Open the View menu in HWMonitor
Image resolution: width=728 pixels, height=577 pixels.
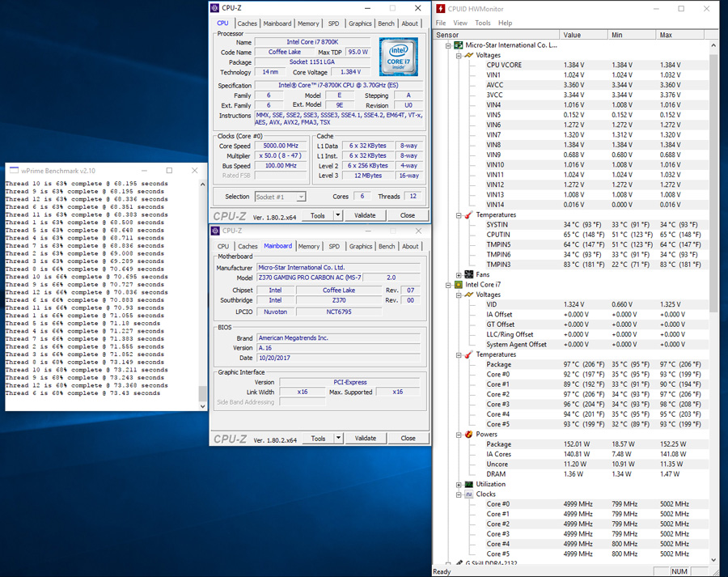point(460,23)
